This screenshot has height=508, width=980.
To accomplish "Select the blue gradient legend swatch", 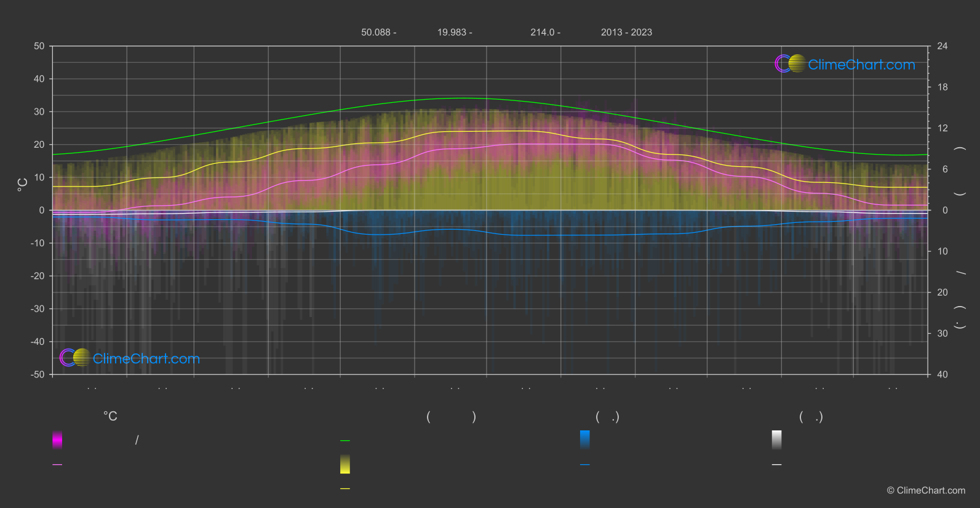I will pos(585,440).
